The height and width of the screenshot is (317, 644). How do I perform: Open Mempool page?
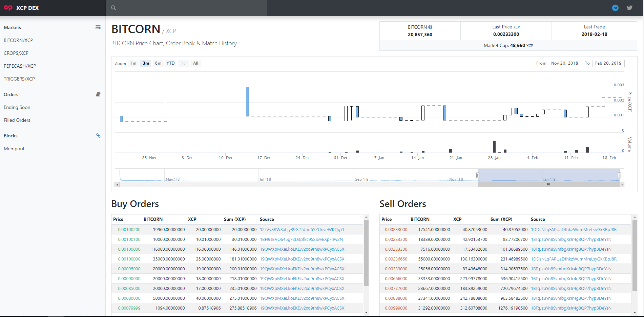point(14,149)
